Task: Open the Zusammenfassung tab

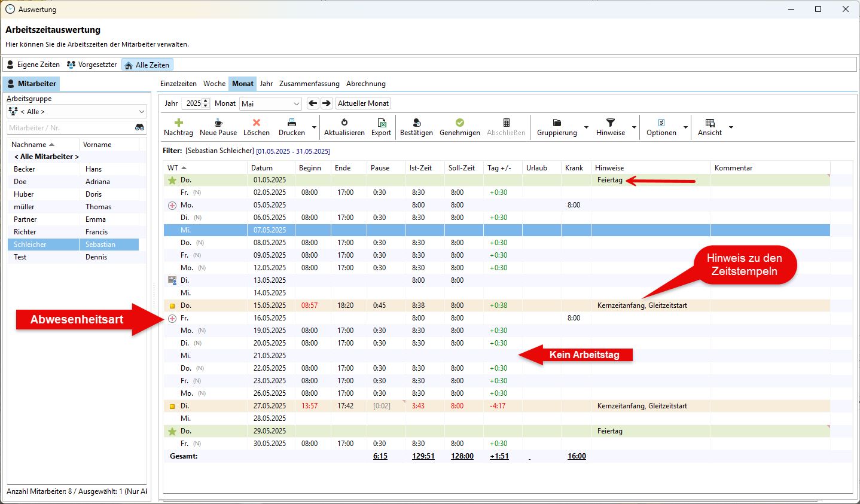Action: pyautogui.click(x=309, y=84)
